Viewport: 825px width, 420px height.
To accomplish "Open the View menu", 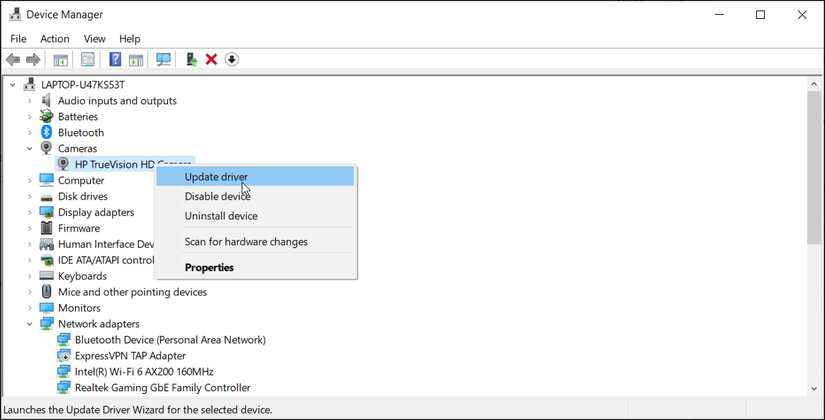I will [95, 38].
